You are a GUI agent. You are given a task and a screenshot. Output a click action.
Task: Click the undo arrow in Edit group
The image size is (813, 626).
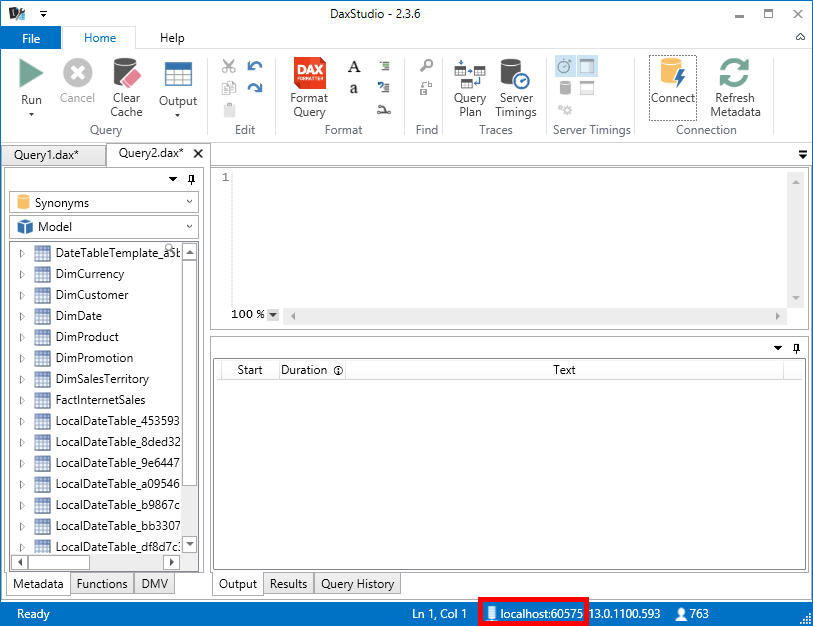[255, 66]
